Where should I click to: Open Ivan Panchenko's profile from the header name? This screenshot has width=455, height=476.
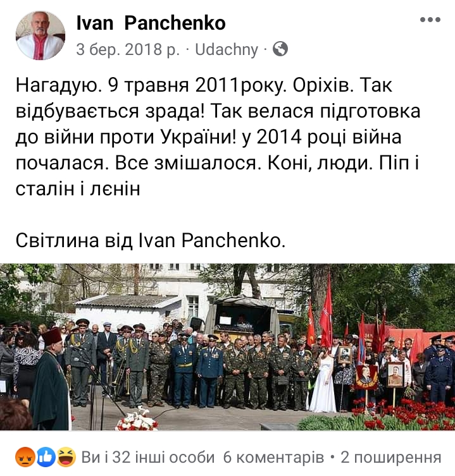coord(151,23)
